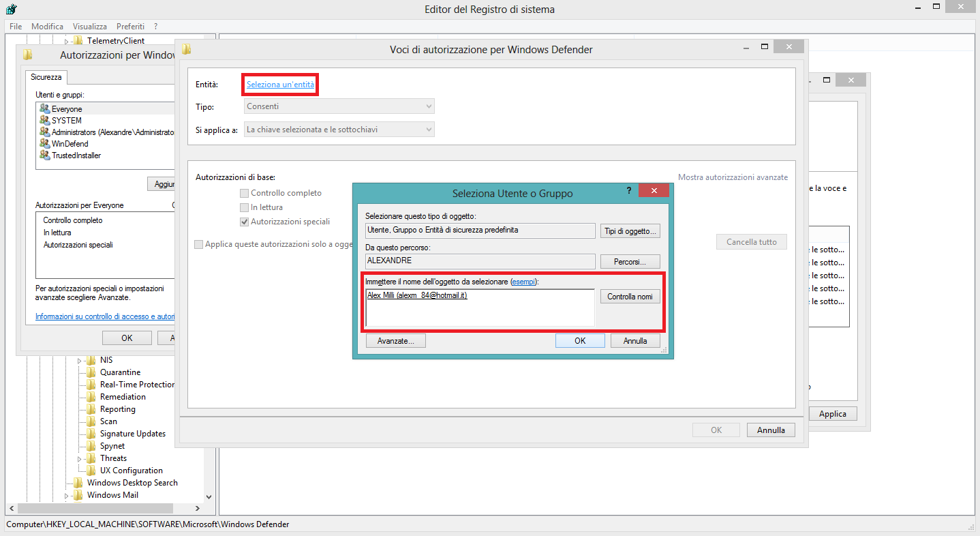Select Controllo completo in Autorizzazioni per Everyone list
Image resolution: width=980 pixels, height=536 pixels.
click(x=73, y=220)
